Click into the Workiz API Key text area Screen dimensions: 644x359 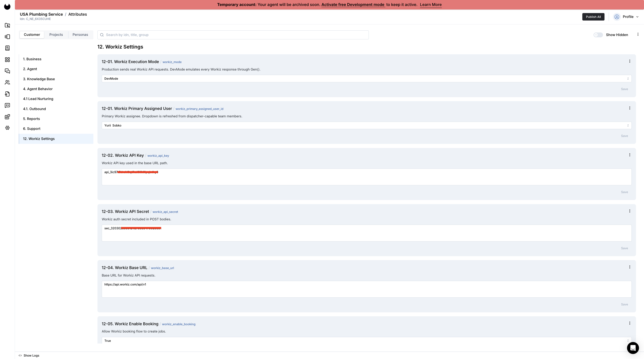(x=367, y=177)
